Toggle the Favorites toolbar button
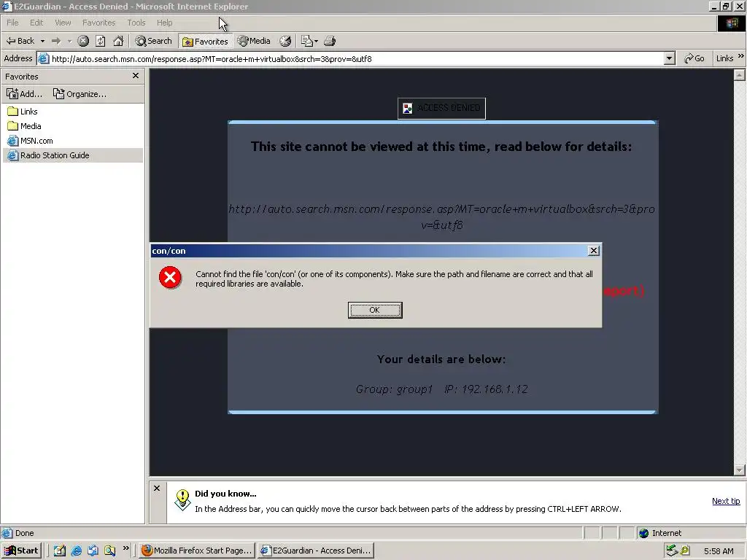 click(x=205, y=42)
